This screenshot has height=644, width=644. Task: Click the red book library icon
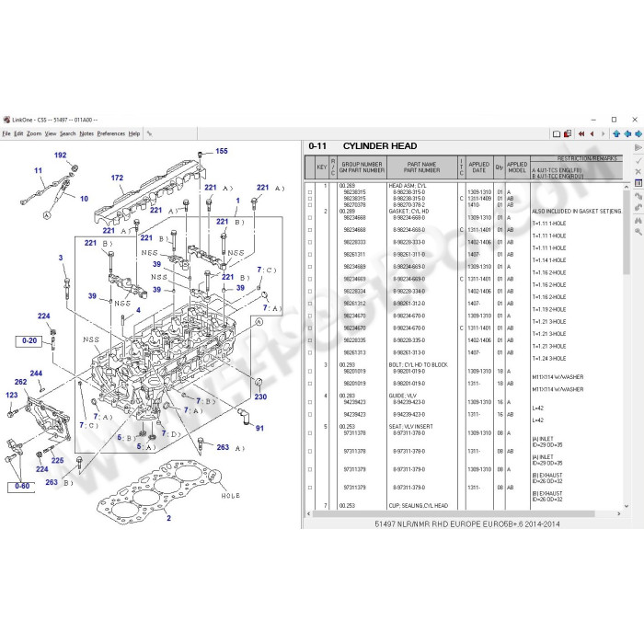point(568,134)
